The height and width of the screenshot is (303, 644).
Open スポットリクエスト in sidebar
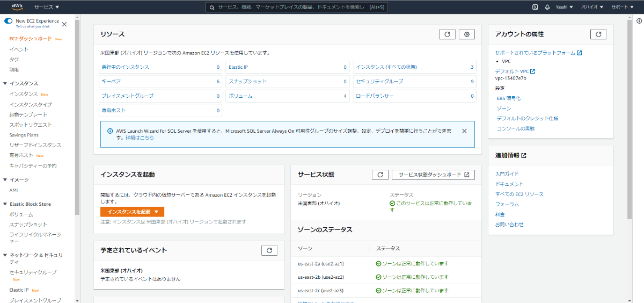[x=31, y=125]
